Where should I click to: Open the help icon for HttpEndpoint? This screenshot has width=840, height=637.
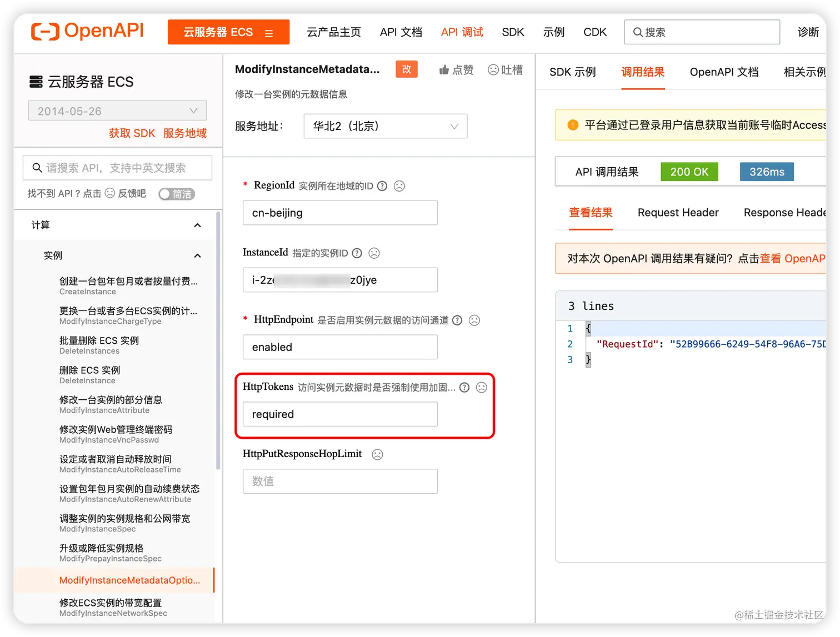[x=457, y=320]
